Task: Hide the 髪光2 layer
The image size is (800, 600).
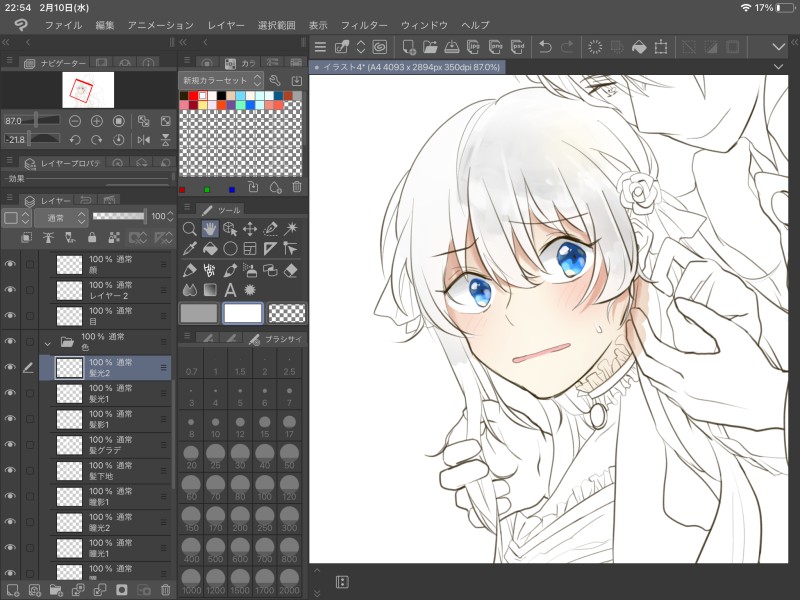Action: point(10,367)
